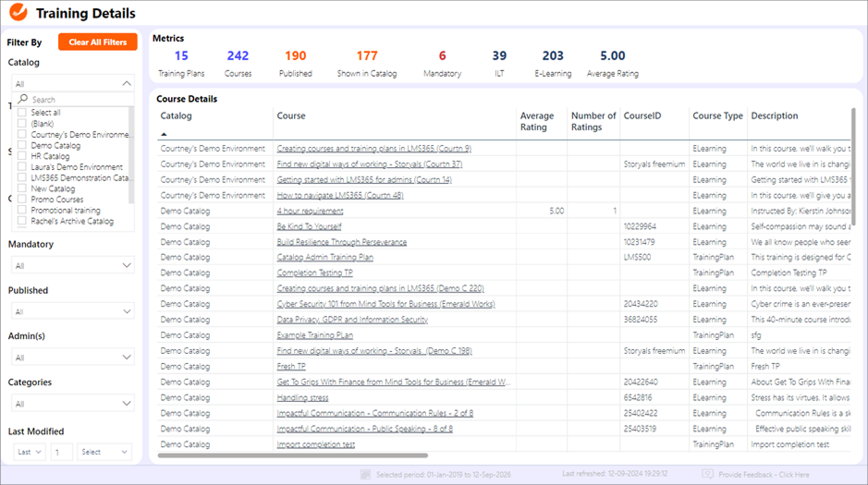Open the Categories filter dropdown
The width and height of the screenshot is (868, 485).
coord(127,404)
